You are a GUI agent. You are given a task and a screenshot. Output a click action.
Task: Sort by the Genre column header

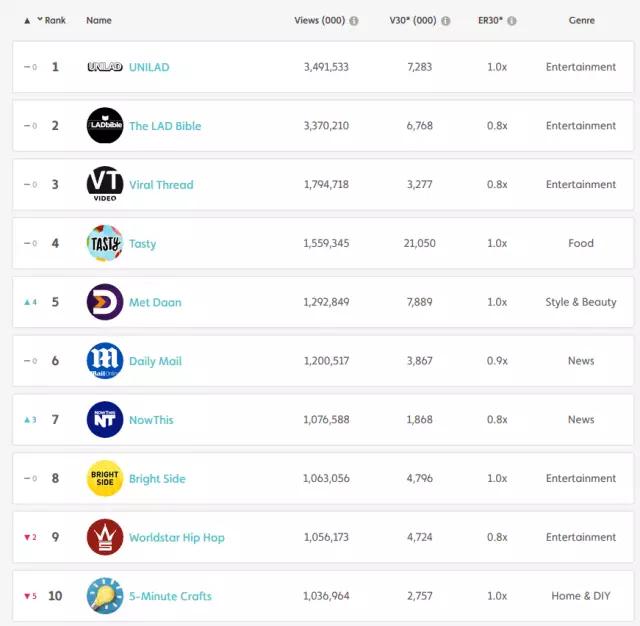point(581,20)
